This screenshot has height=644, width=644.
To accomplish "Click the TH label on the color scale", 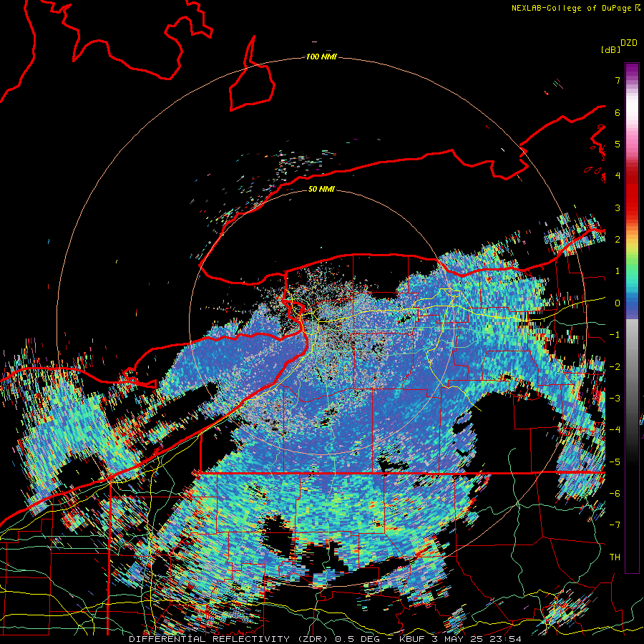I will click(x=615, y=557).
